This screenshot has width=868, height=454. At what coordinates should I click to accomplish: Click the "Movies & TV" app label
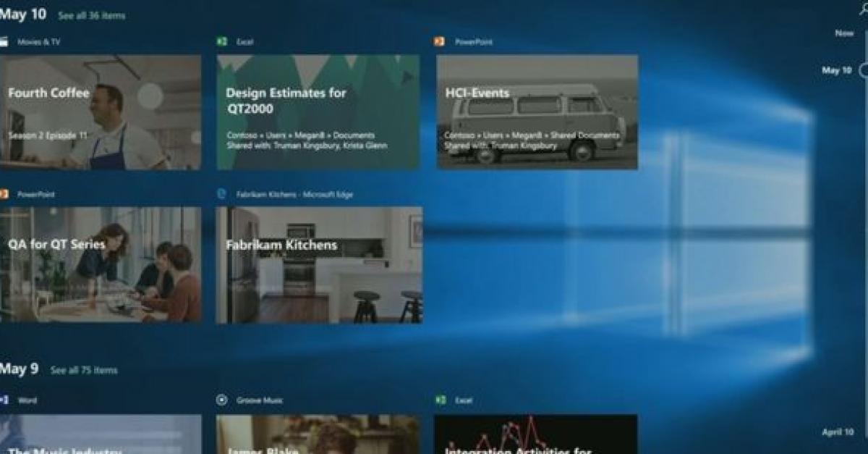pyautogui.click(x=39, y=42)
